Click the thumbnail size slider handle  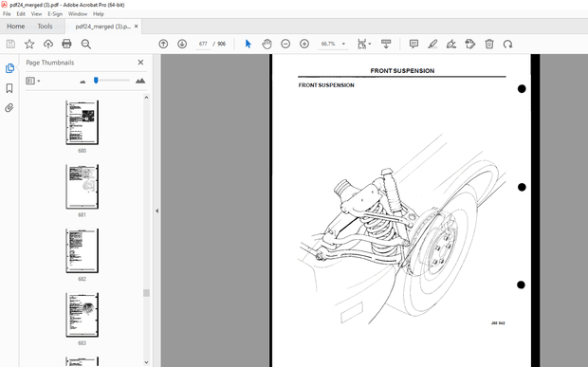pyautogui.click(x=96, y=81)
